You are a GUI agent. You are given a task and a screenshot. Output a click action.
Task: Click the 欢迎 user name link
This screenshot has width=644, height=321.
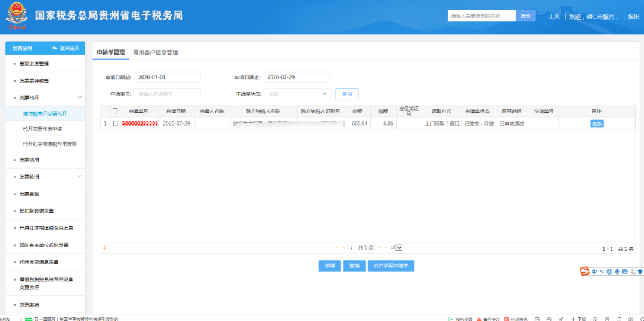(595, 17)
